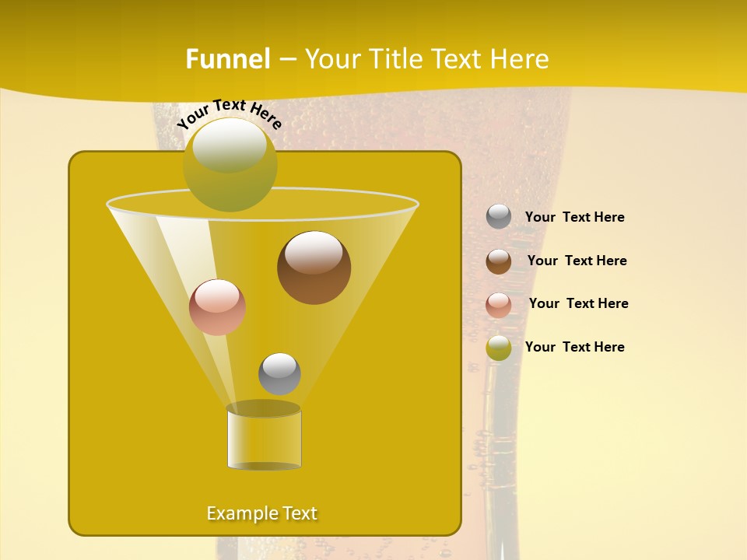Pick the pink legend sphere
747x560 pixels.
(499, 305)
